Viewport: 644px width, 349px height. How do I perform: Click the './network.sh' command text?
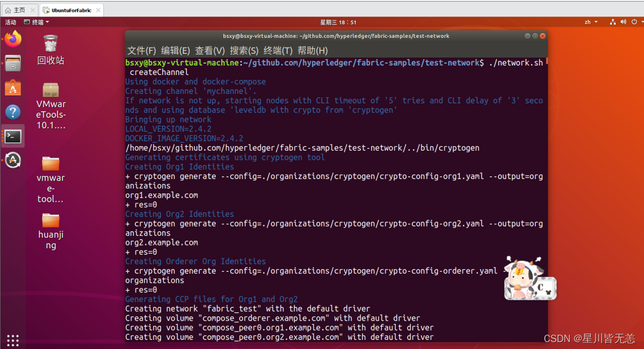click(x=516, y=63)
